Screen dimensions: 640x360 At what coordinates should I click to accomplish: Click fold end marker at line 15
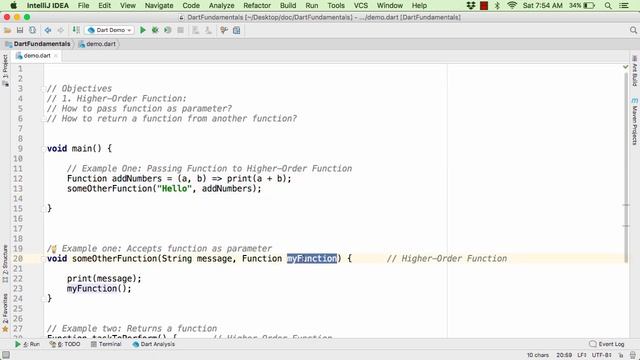(x=43, y=209)
